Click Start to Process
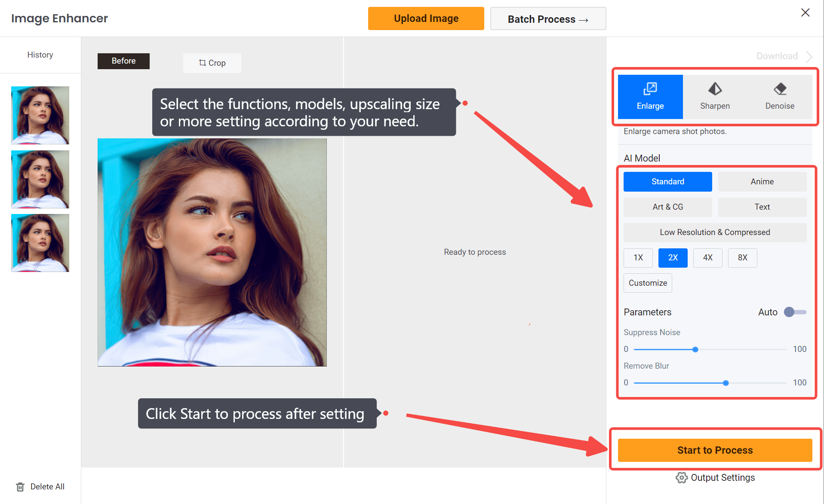824x504 pixels. [715, 450]
